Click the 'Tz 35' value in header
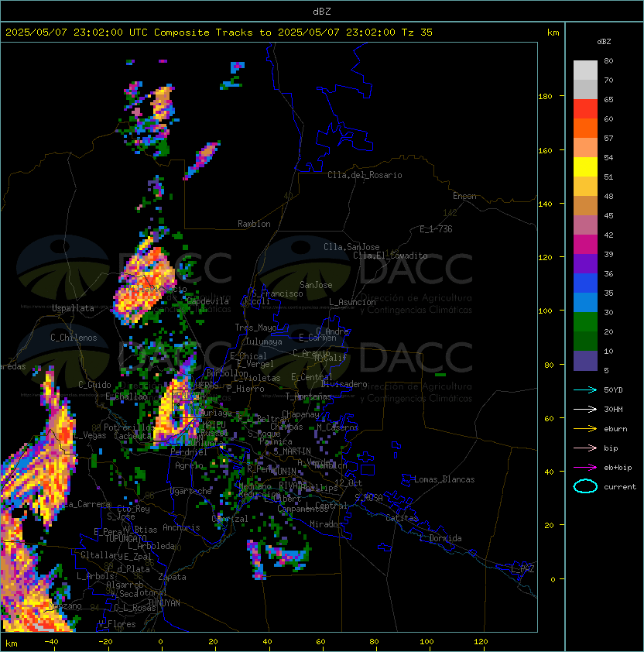The height and width of the screenshot is (652, 644). coord(417,33)
